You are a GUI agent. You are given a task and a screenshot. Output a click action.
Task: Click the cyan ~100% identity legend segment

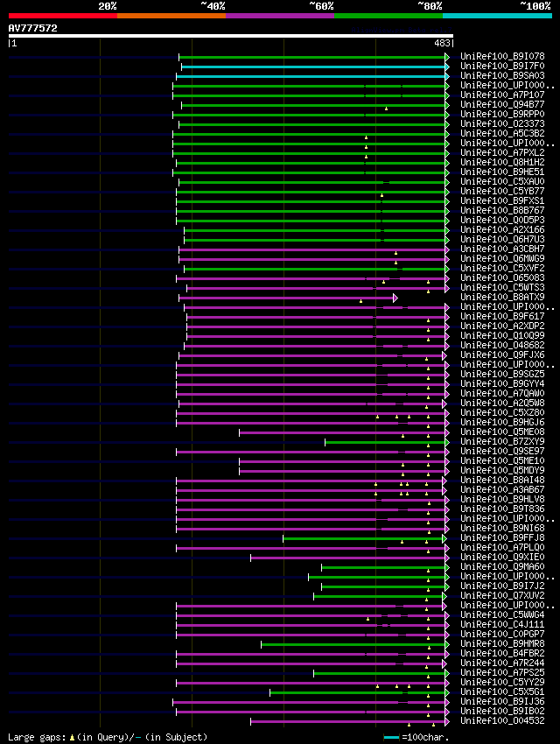497,16
